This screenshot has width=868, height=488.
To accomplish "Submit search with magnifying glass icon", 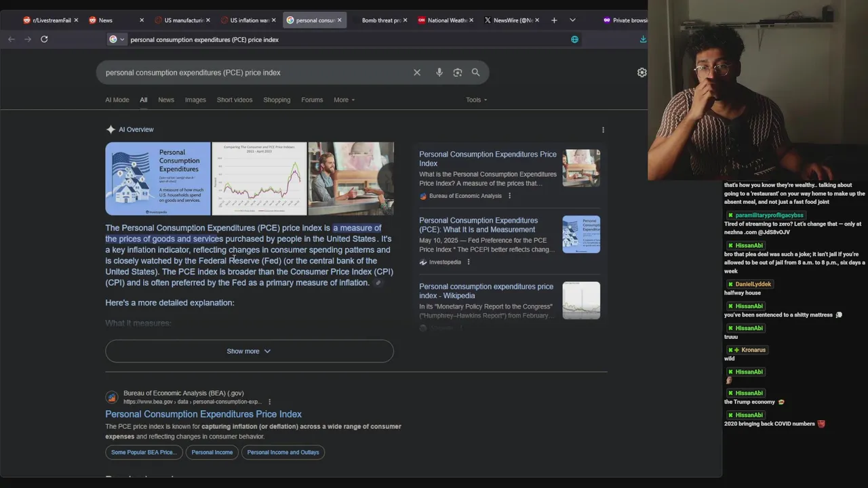I will click(x=475, y=73).
